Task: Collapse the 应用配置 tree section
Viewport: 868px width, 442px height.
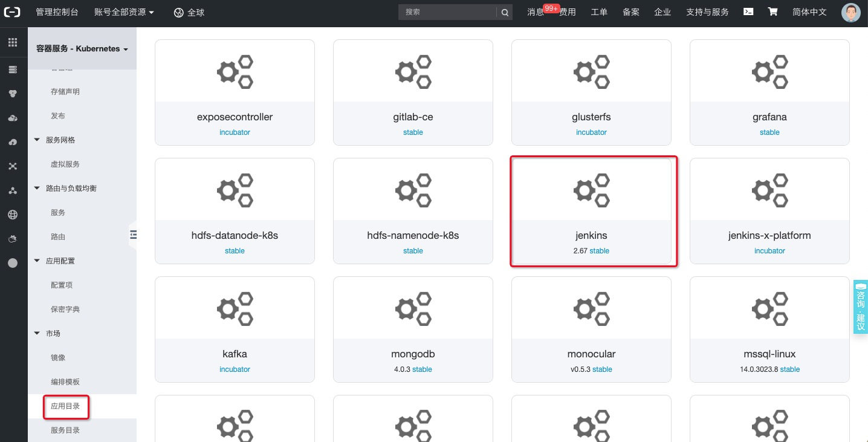Action: 37,261
